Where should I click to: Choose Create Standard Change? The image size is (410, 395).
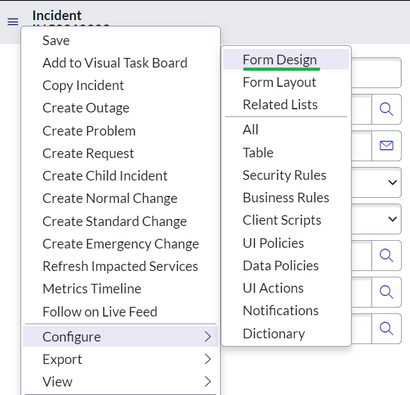(115, 221)
